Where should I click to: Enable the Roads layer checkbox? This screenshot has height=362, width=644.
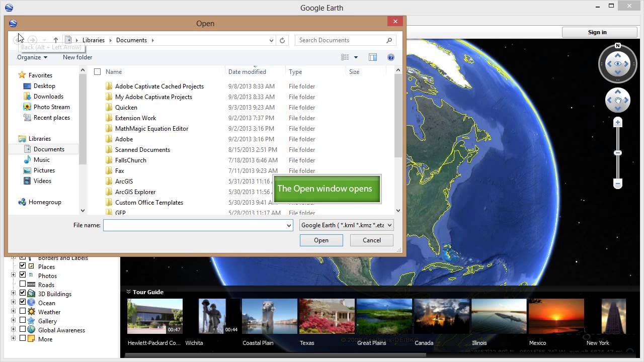point(23,284)
